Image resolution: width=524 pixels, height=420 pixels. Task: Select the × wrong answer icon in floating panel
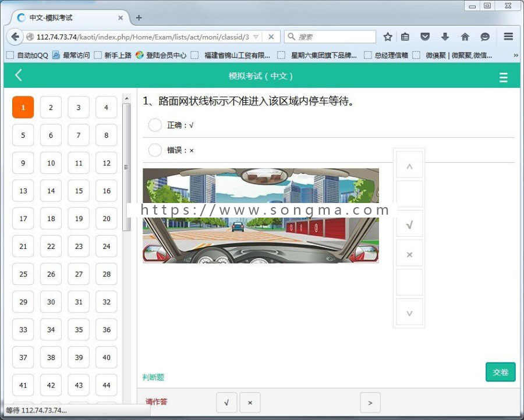[409, 254]
